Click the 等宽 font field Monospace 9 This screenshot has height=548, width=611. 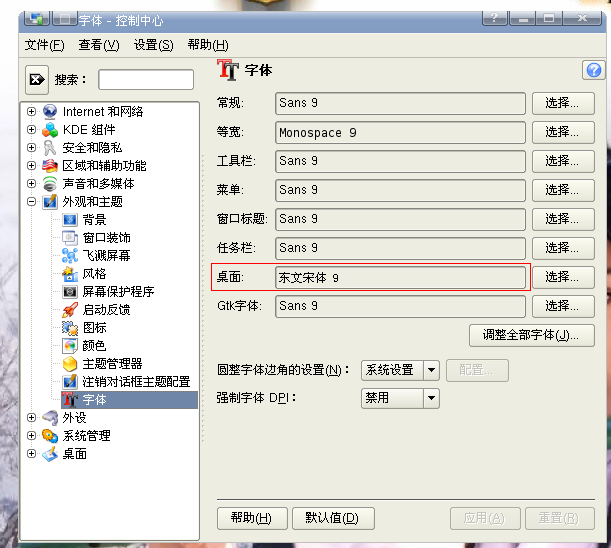coord(400,133)
